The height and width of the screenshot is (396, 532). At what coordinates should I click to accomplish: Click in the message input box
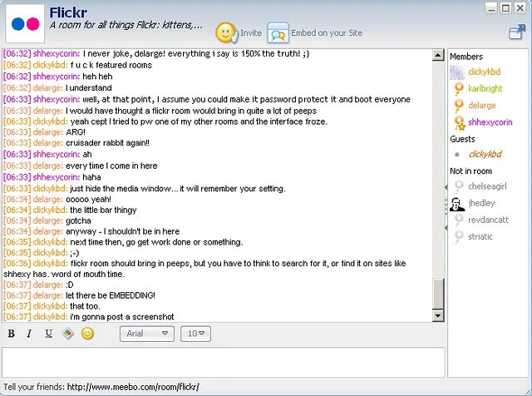coord(224,362)
